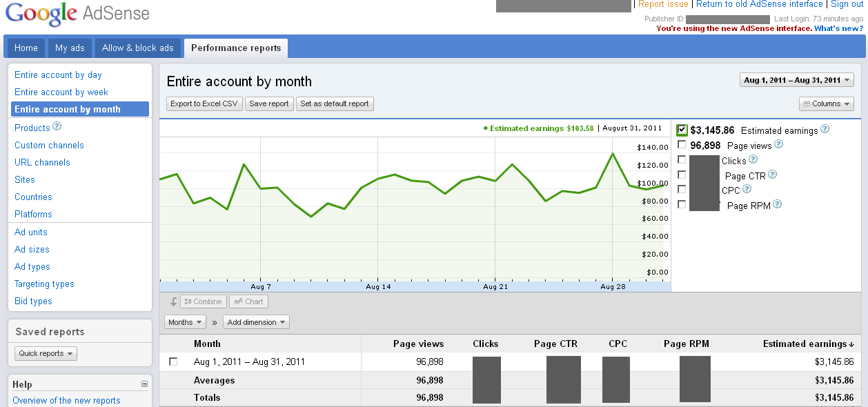Check the Clicks metric checkbox

(682, 159)
